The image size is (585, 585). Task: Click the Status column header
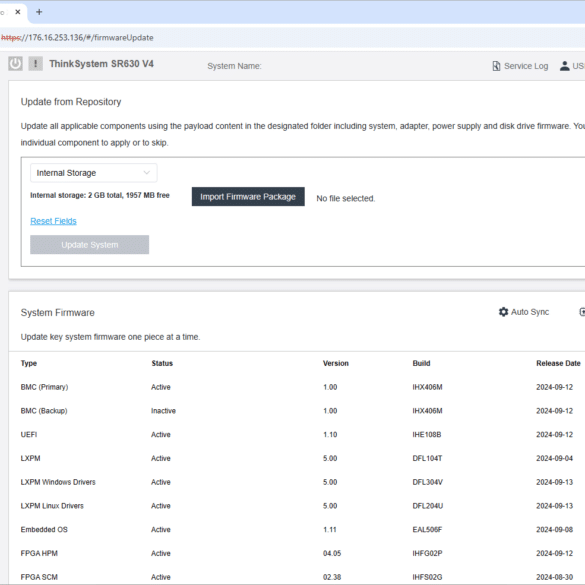(x=162, y=363)
